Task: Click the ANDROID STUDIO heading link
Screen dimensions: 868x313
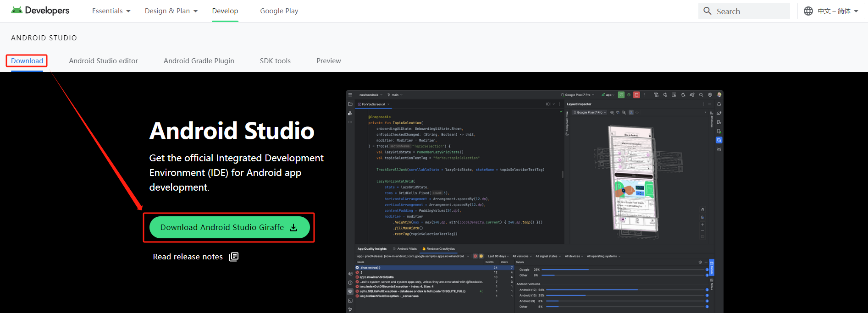Action: (x=44, y=38)
